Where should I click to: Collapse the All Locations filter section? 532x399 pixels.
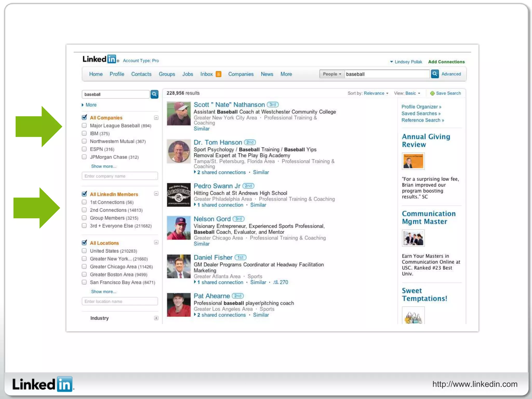click(156, 242)
